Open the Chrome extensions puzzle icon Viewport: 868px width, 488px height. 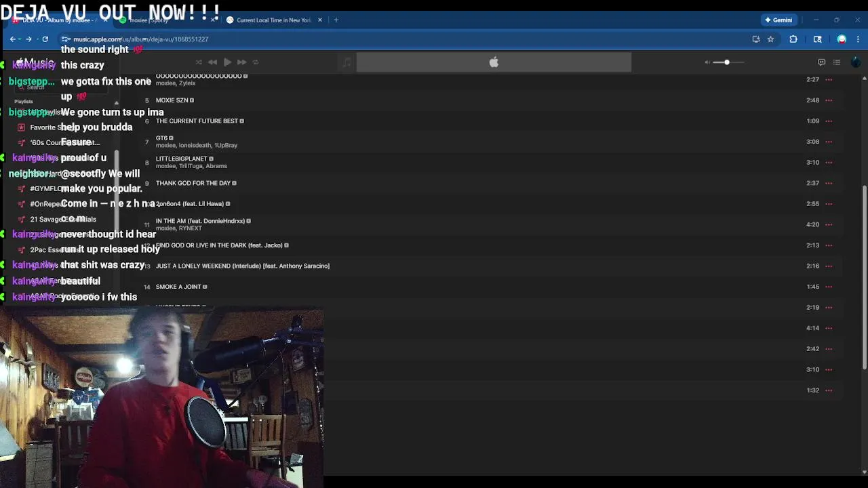[x=793, y=39]
